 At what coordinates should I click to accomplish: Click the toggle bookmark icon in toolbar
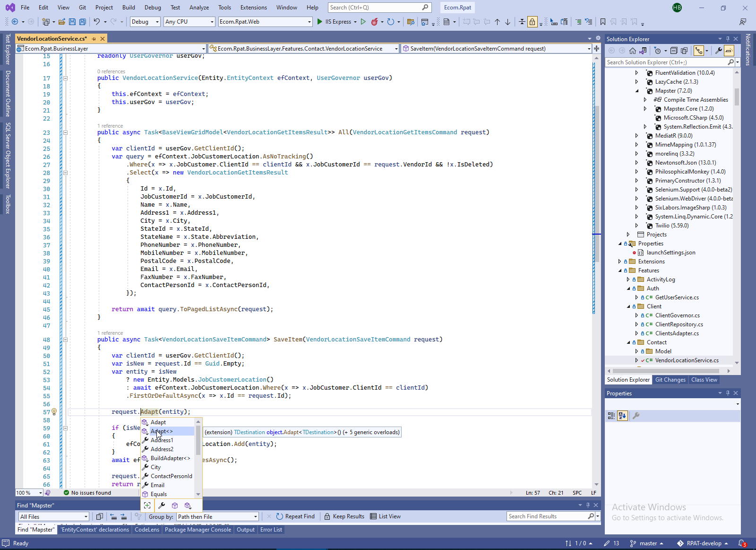coord(603,22)
